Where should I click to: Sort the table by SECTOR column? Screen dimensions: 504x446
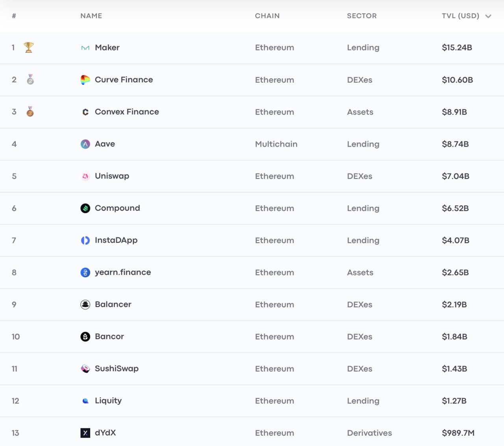pyautogui.click(x=361, y=16)
